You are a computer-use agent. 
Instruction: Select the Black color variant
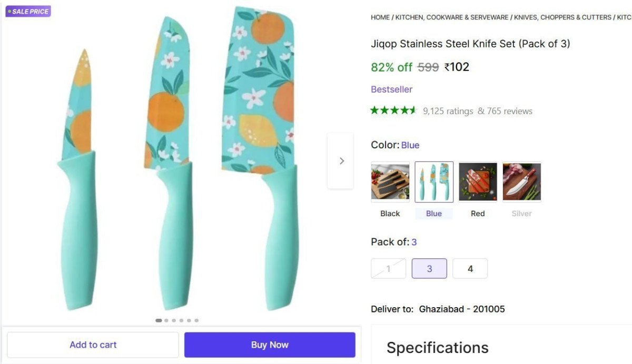click(390, 181)
